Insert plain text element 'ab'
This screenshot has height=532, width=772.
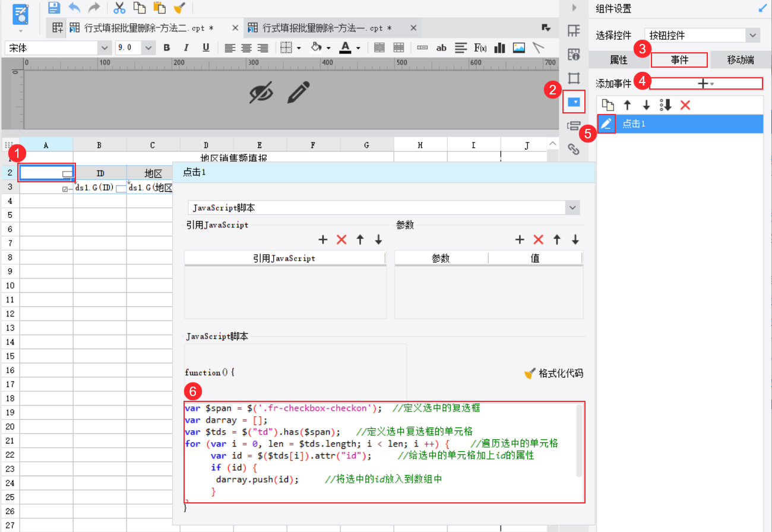[x=441, y=47]
